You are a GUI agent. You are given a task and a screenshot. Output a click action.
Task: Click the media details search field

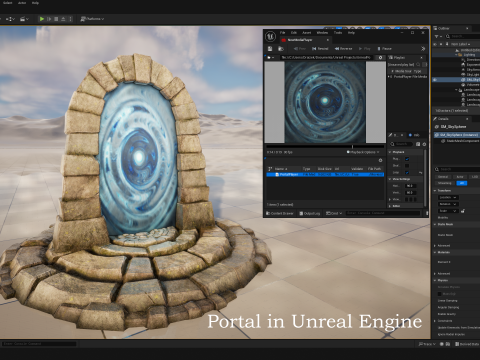coord(401,144)
